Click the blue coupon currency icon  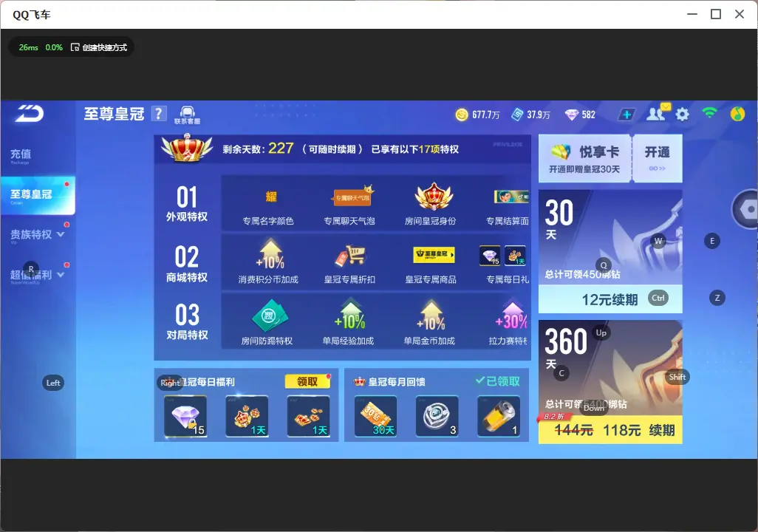pyautogui.click(x=517, y=115)
